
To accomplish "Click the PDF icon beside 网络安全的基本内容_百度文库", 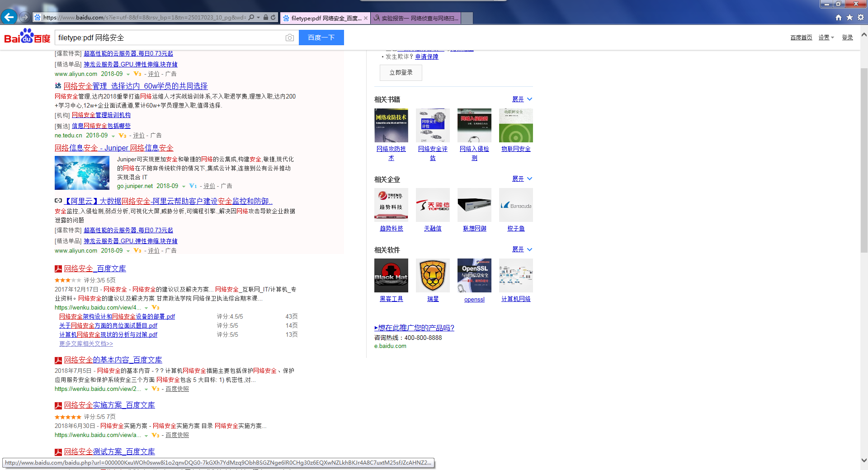I will (58, 360).
